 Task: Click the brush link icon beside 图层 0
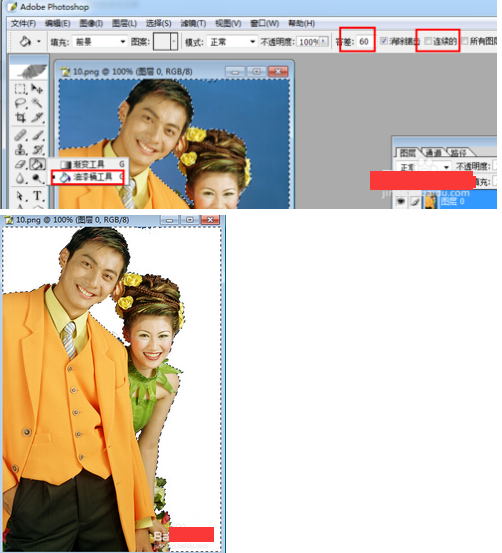pyautogui.click(x=415, y=201)
